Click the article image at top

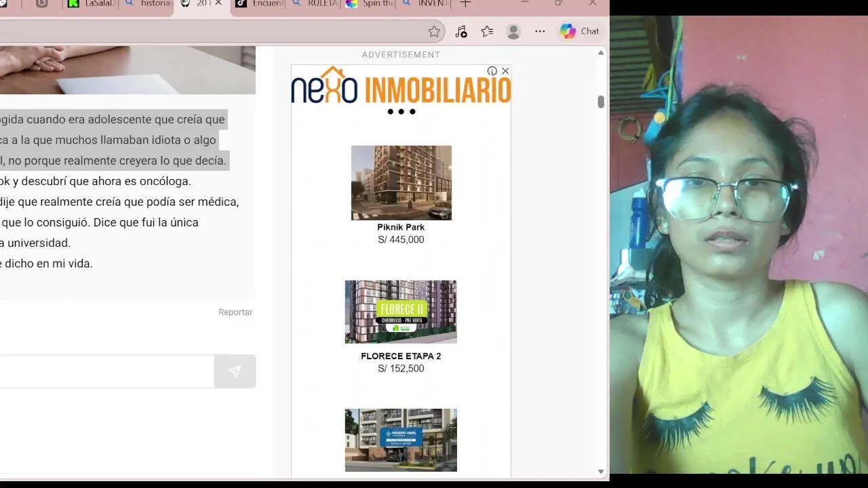tap(127, 70)
